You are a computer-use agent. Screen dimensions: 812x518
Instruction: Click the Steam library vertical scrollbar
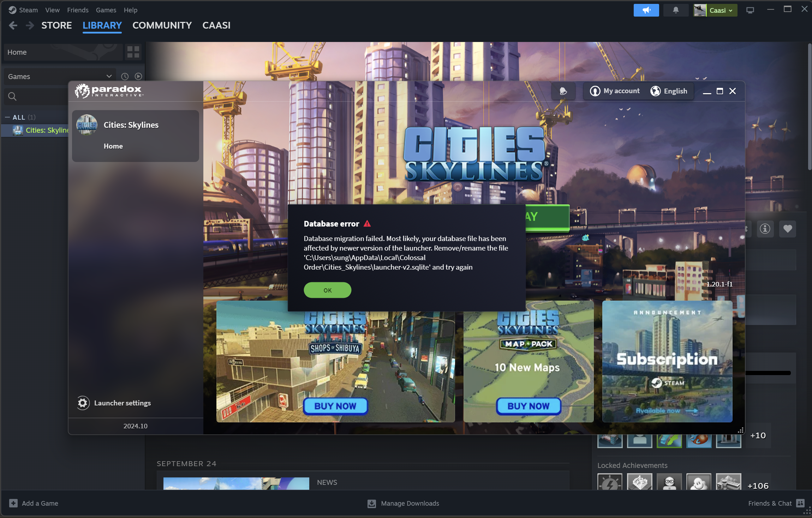[x=810, y=107]
